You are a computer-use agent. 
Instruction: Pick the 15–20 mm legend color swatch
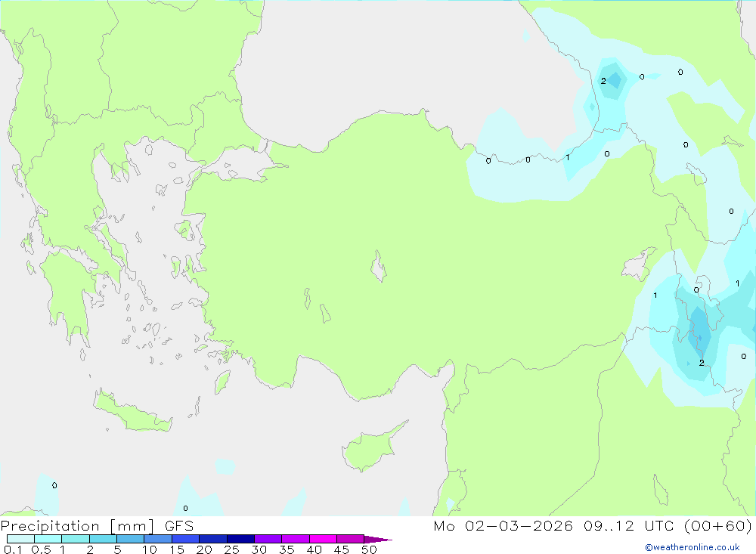[x=186, y=539]
